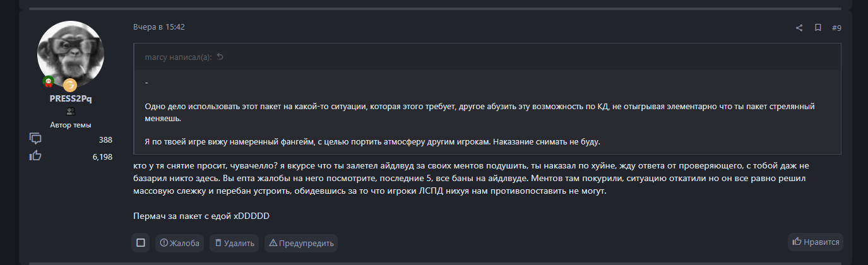
Task: Click the thumbs-up reactions icon in sidebar
Action: tap(35, 156)
